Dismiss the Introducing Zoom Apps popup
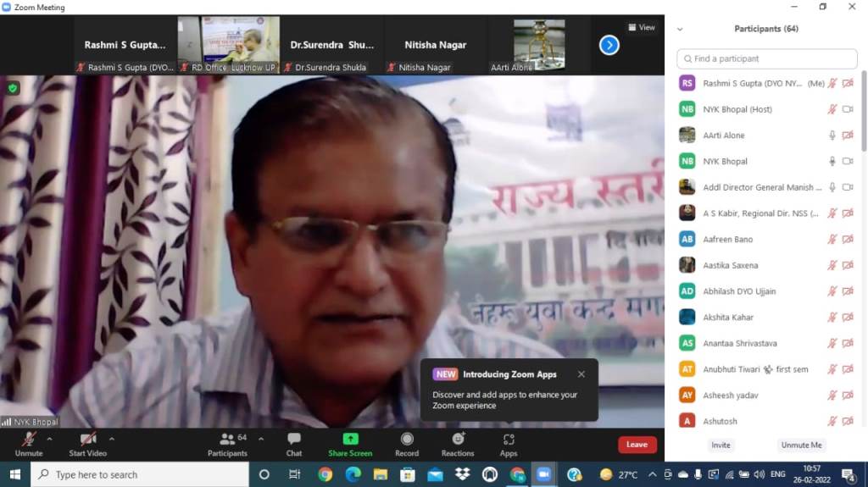 [581, 374]
